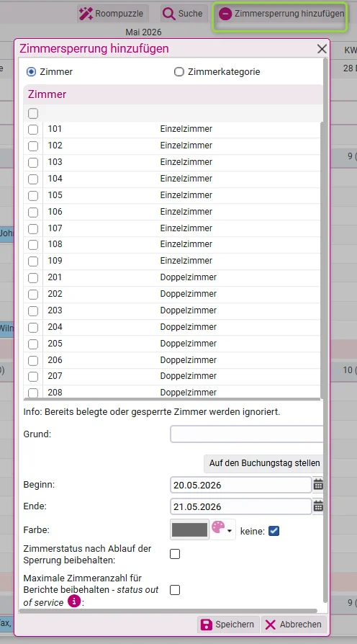The height and width of the screenshot is (644, 357).
Task: Click the Suche magnifier icon
Action: (x=168, y=14)
